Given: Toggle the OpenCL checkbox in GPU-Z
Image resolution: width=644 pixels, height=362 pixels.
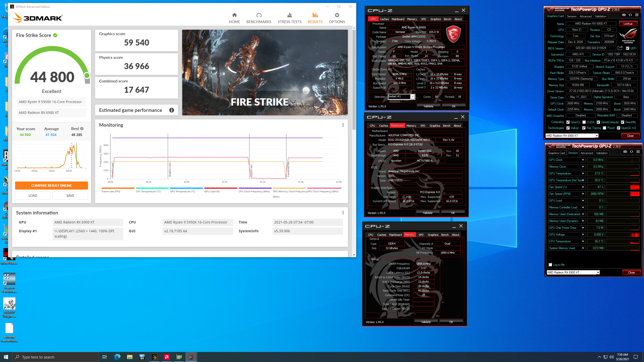Looking at the screenshot, I should click(x=568, y=122).
